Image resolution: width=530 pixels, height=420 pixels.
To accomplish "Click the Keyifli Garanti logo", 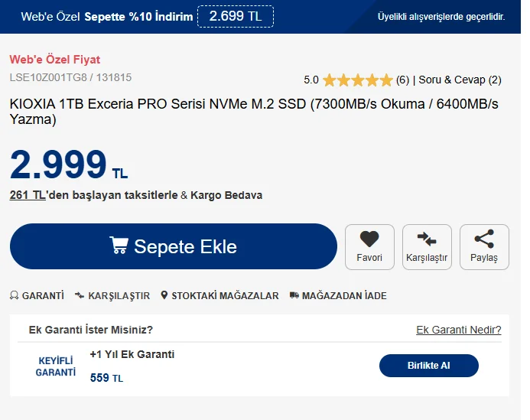I will (56, 366).
